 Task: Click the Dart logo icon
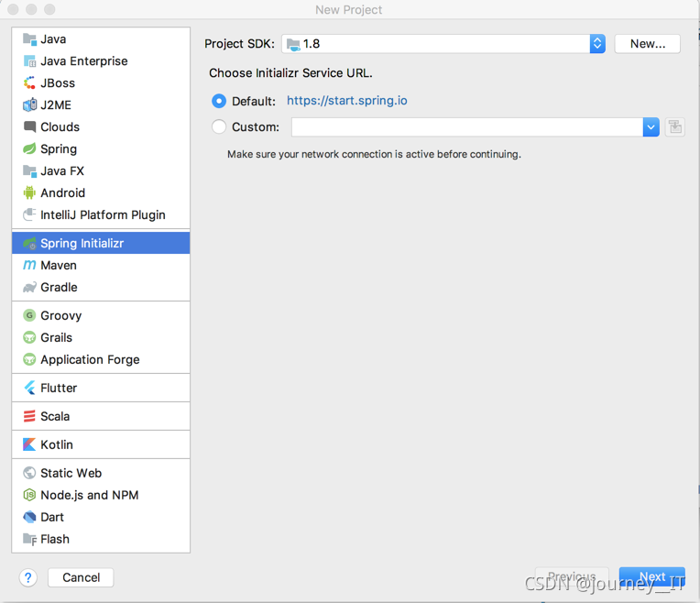(29, 517)
